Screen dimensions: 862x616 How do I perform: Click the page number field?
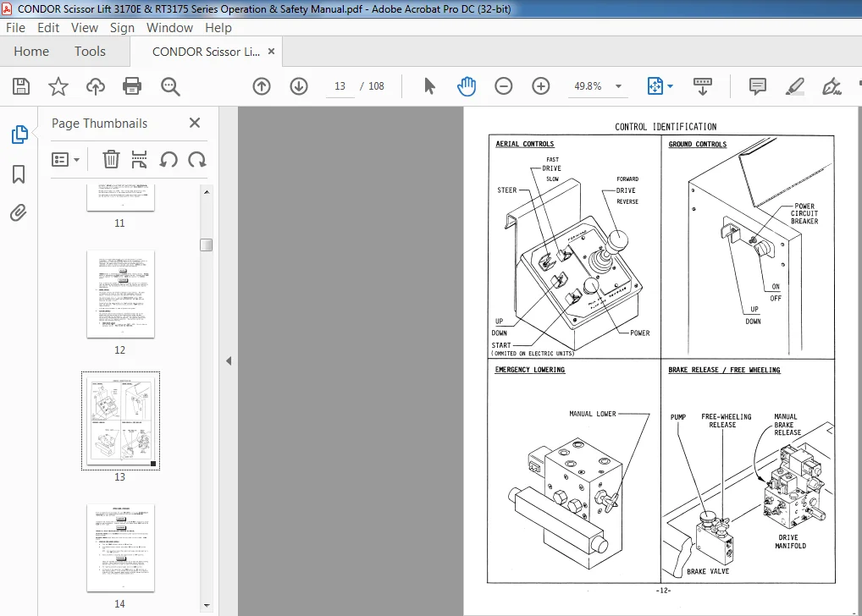coord(340,86)
